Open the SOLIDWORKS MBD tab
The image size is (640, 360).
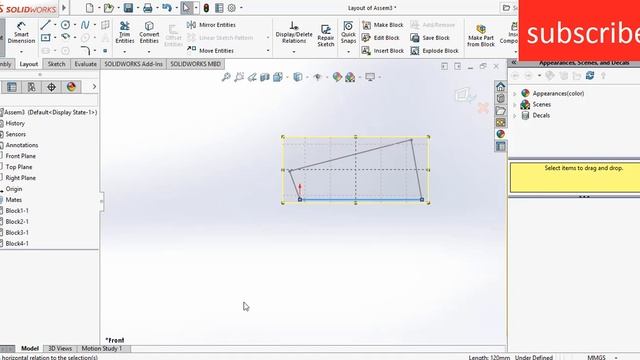pos(196,64)
